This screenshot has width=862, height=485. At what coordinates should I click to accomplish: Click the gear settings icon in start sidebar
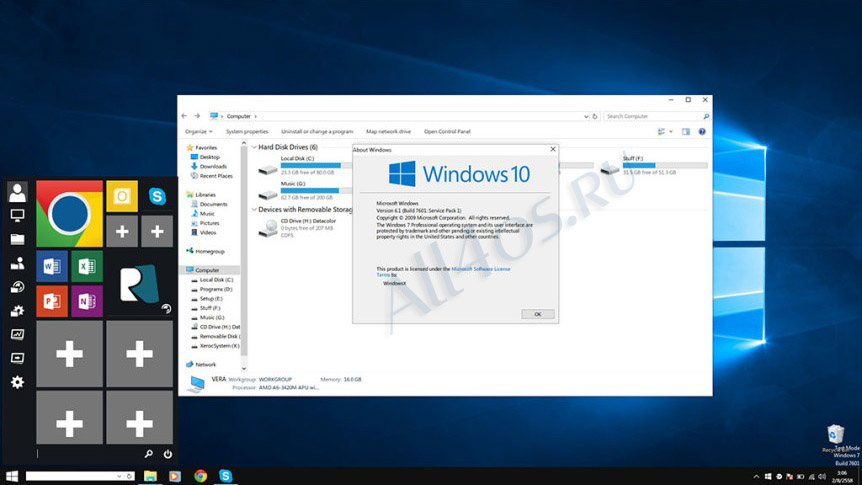pos(17,382)
